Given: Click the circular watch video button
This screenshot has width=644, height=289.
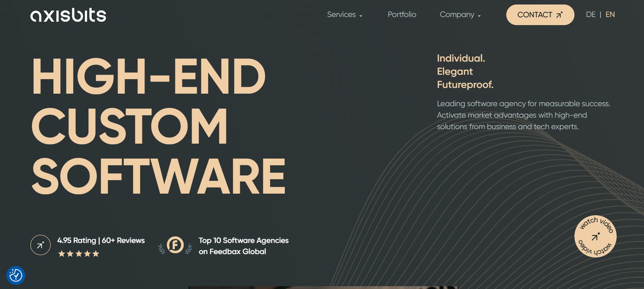Looking at the screenshot, I should (x=596, y=237).
